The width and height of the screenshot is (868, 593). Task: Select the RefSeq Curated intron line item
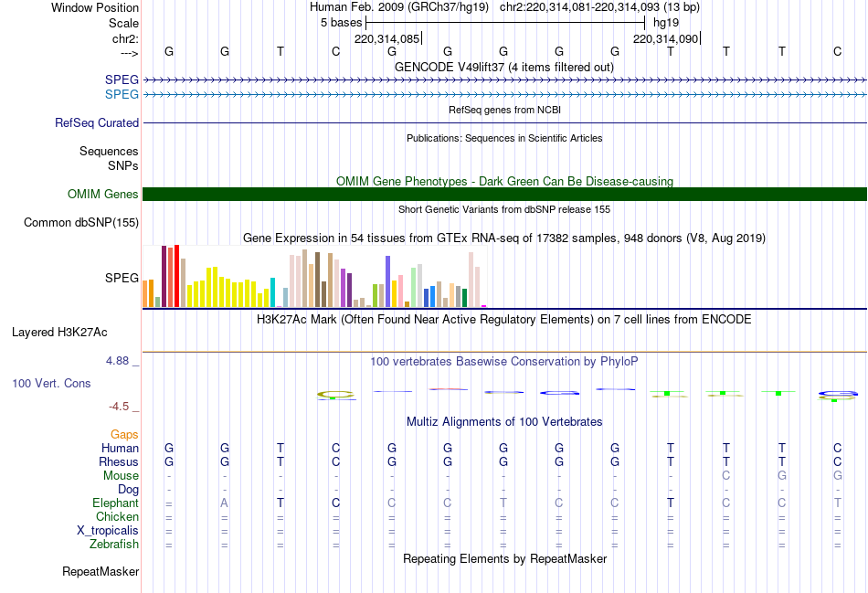pos(505,123)
